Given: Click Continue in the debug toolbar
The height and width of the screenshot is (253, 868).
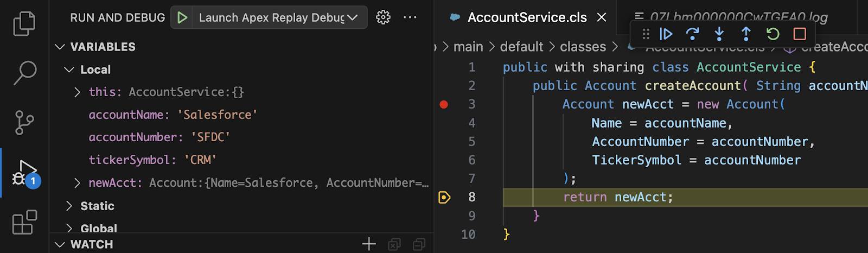Looking at the screenshot, I should coord(666,34).
